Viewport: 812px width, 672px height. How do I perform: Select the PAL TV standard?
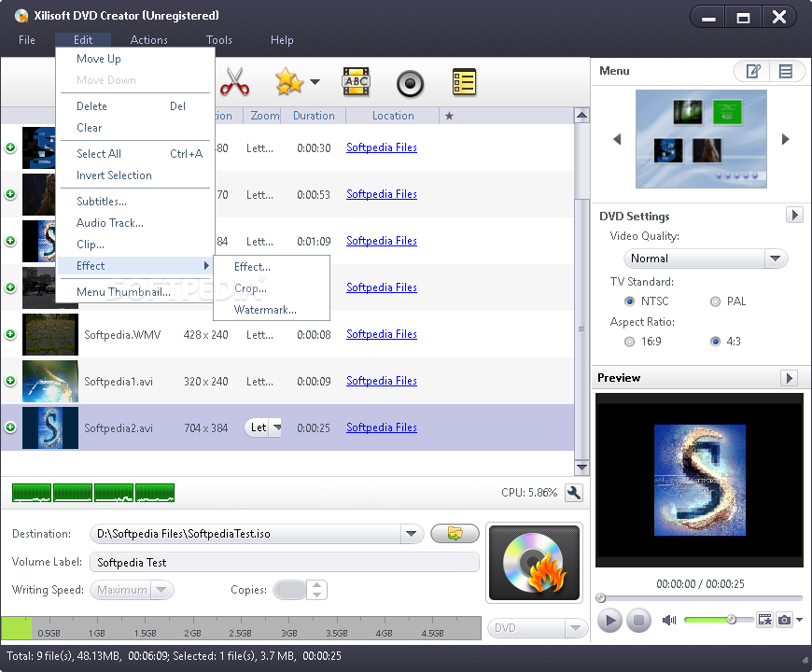click(715, 301)
